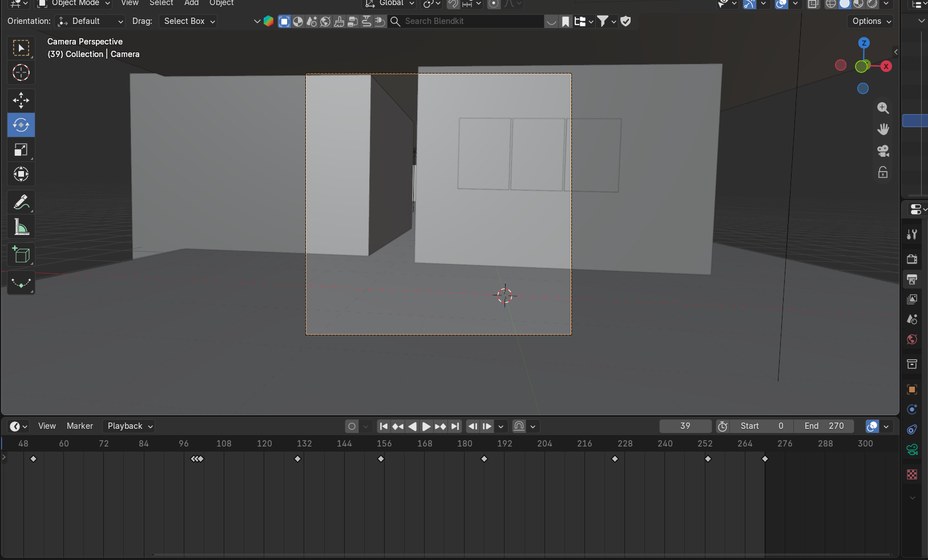Open the BlenderKit filter funnel dropdown
928x560 pixels.
[x=606, y=21]
